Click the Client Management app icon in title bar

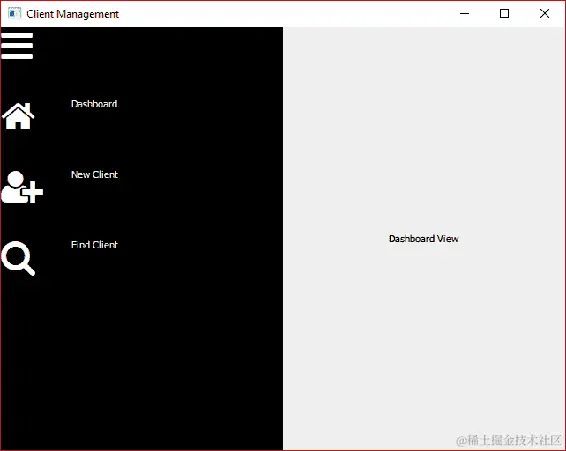point(14,14)
